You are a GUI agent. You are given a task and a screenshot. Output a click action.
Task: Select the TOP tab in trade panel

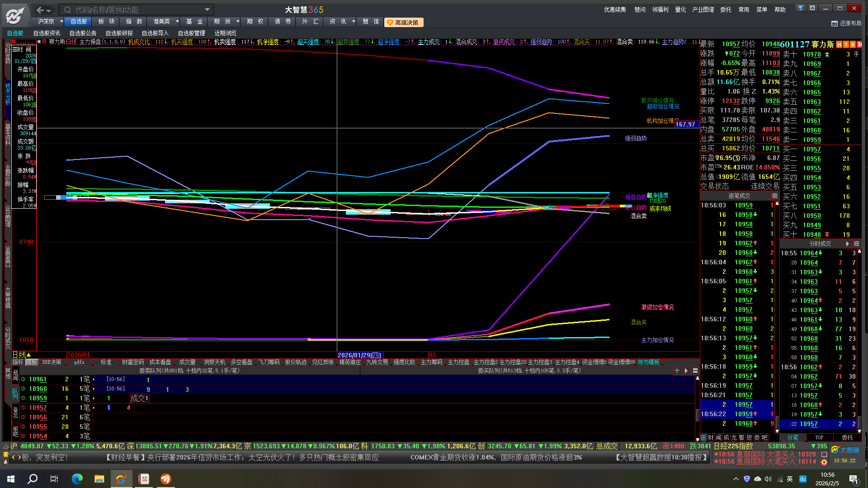click(819, 437)
